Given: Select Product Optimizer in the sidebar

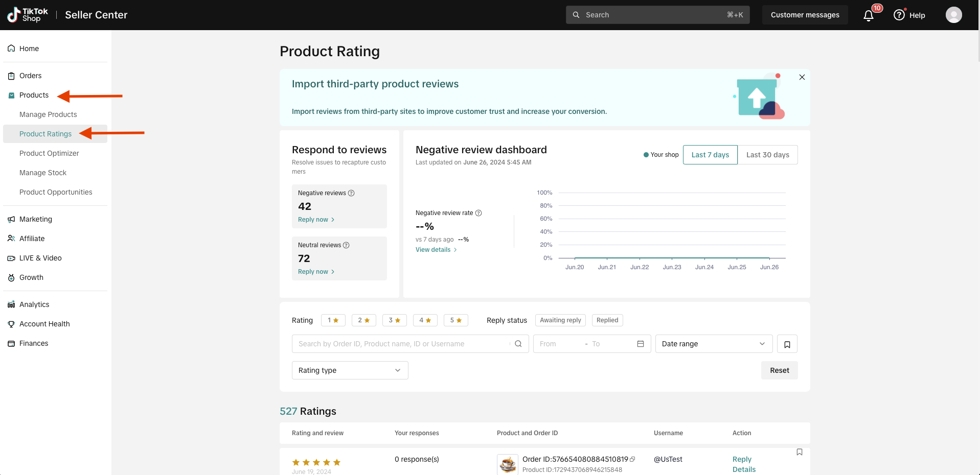Looking at the screenshot, I should coord(49,153).
